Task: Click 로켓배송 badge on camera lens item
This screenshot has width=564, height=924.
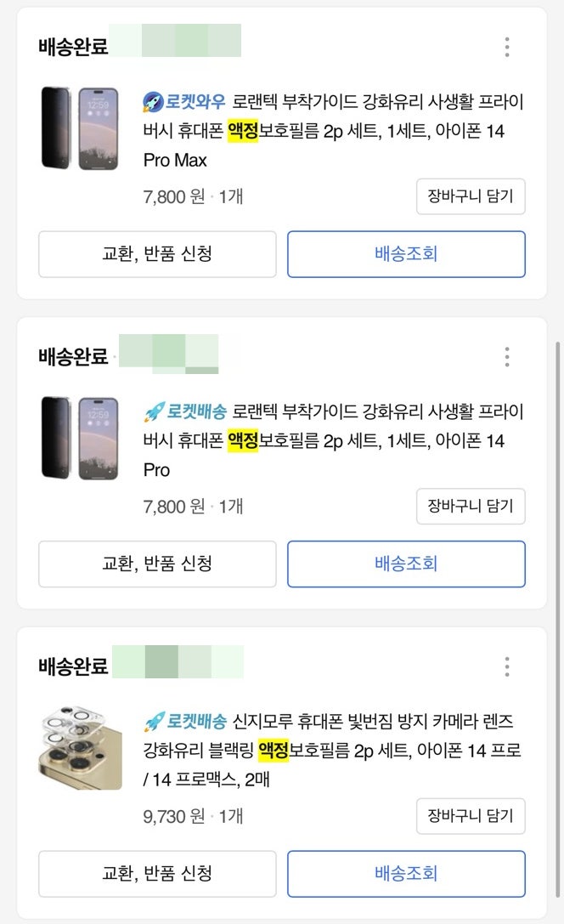Action: 186,723
